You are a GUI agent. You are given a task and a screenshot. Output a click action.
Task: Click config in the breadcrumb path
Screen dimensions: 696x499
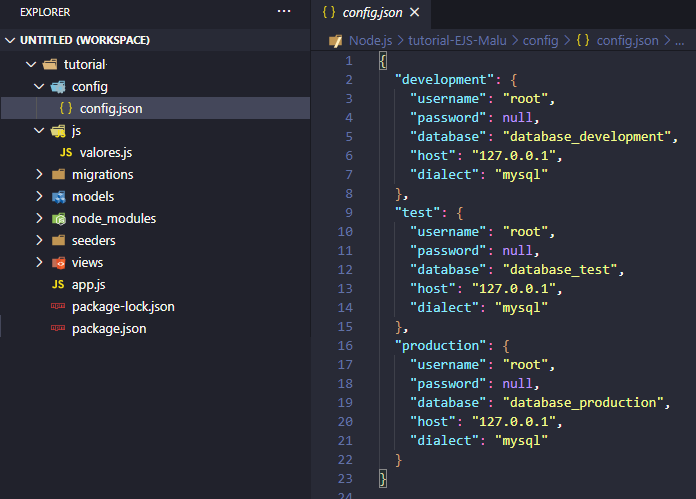point(540,41)
